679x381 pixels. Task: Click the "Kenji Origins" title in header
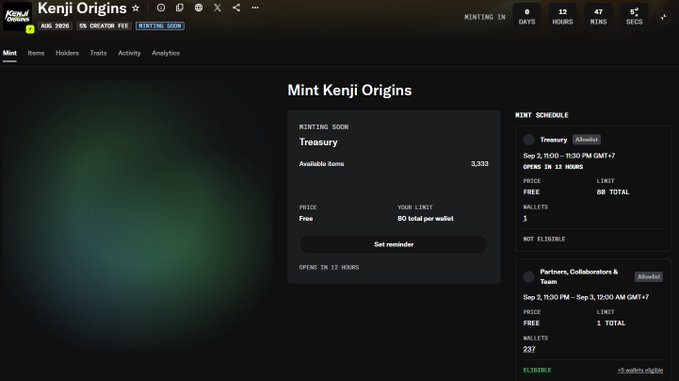pos(82,8)
